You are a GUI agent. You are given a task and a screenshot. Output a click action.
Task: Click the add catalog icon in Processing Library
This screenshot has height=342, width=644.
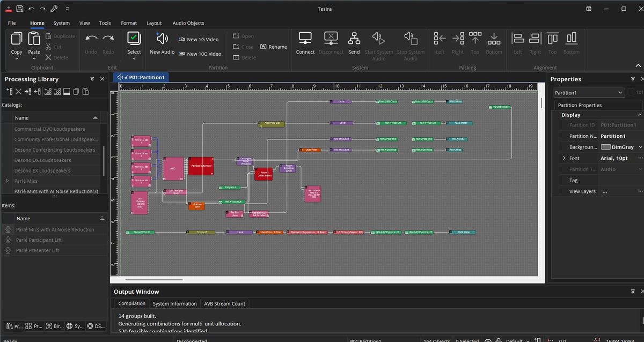pos(9,92)
